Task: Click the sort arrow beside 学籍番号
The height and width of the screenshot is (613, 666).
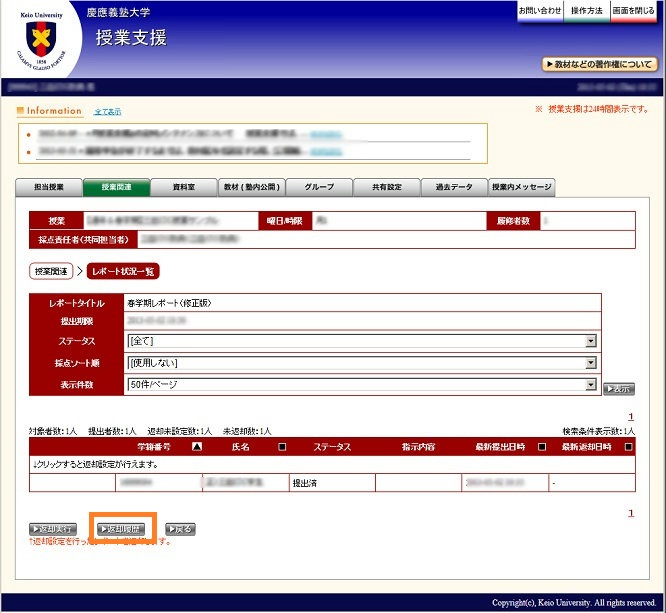Action: [x=196, y=447]
